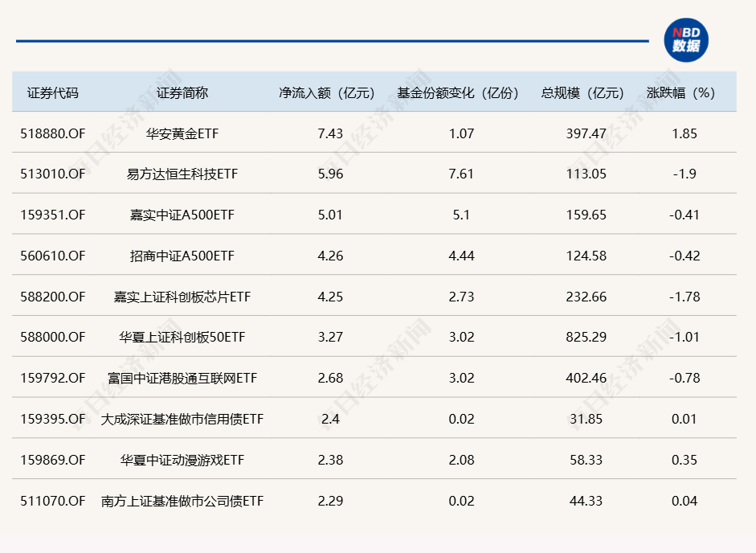Select code 159869.OF
The height and width of the screenshot is (553, 756).
point(52,460)
